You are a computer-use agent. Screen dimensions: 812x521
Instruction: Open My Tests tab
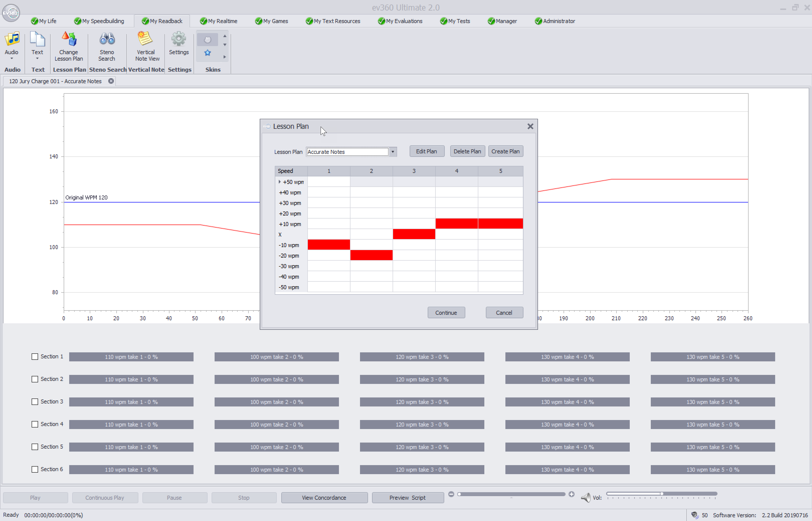(x=455, y=21)
